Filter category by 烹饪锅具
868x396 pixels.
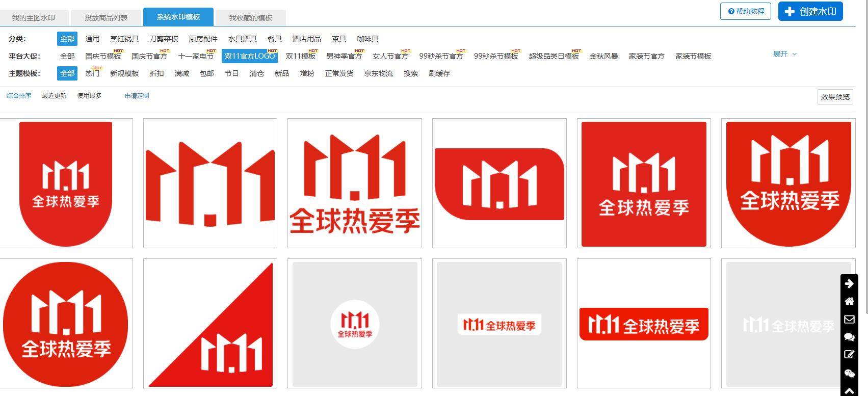click(x=124, y=39)
